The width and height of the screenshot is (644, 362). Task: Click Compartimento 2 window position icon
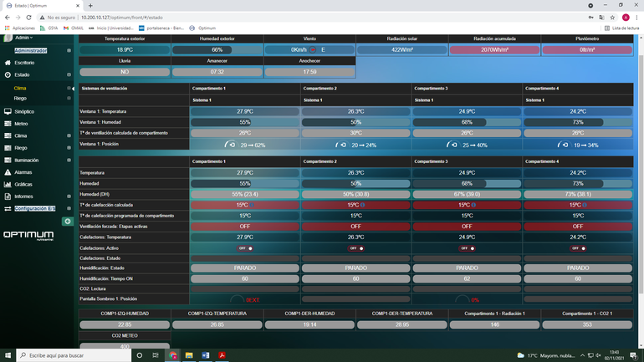tap(341, 145)
